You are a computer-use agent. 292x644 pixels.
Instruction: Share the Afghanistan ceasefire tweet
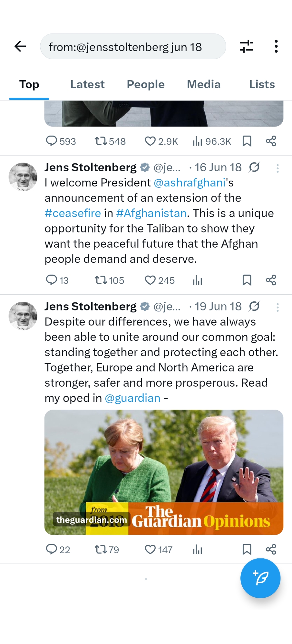(x=271, y=280)
